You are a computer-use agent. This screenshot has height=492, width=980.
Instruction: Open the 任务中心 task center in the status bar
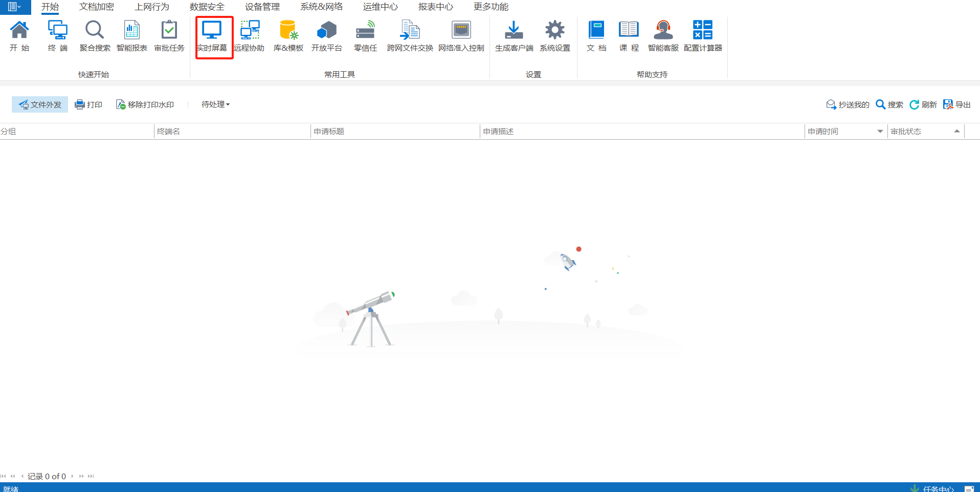click(x=932, y=488)
